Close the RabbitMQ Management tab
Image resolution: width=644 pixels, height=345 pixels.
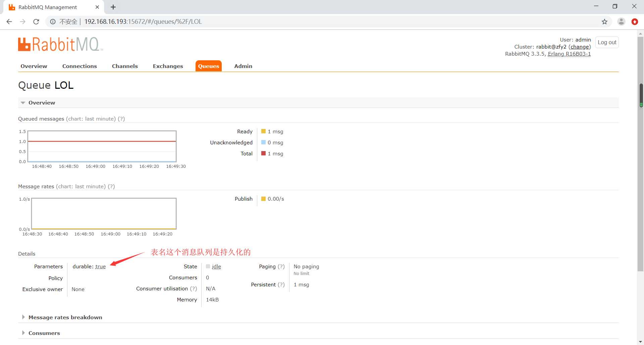[x=97, y=7]
